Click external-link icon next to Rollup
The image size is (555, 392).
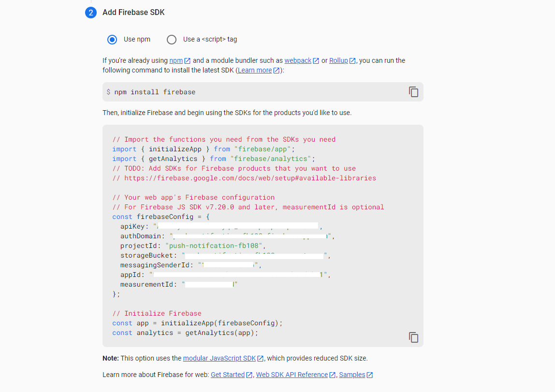pyautogui.click(x=352, y=61)
